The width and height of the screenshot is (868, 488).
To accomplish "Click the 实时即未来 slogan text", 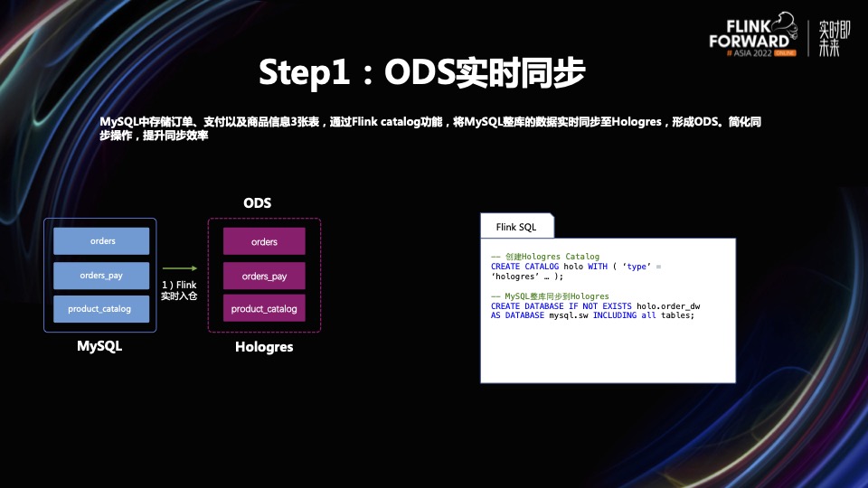I will (835, 39).
